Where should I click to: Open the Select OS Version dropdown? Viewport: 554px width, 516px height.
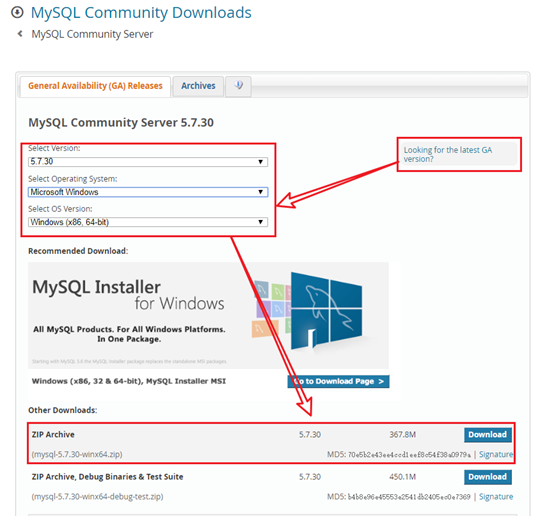point(148,222)
